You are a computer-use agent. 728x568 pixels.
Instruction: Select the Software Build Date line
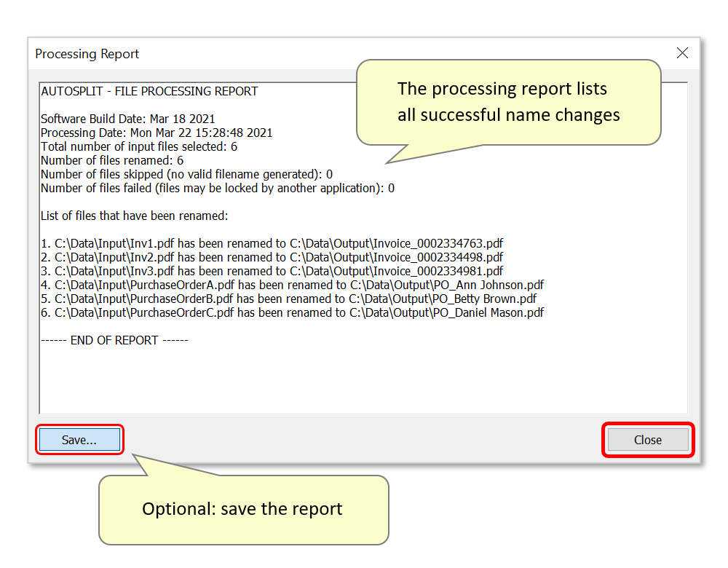pyautogui.click(x=127, y=119)
